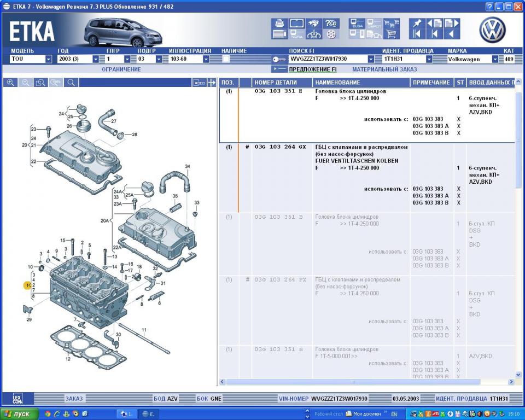The image size is (525, 420).
Task: Open the ГОД dropdown
Action: 95,59
